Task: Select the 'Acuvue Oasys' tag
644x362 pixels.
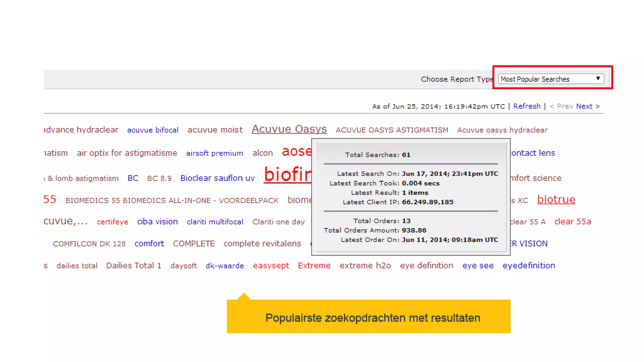Action: coord(289,129)
